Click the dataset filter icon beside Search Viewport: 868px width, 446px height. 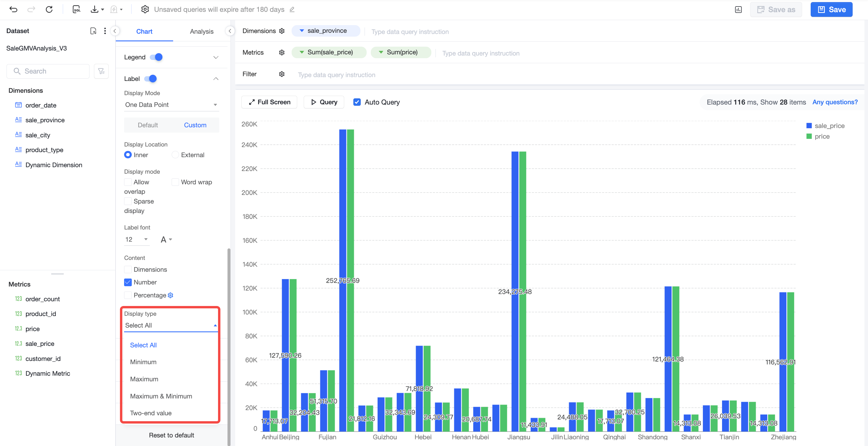pos(101,71)
